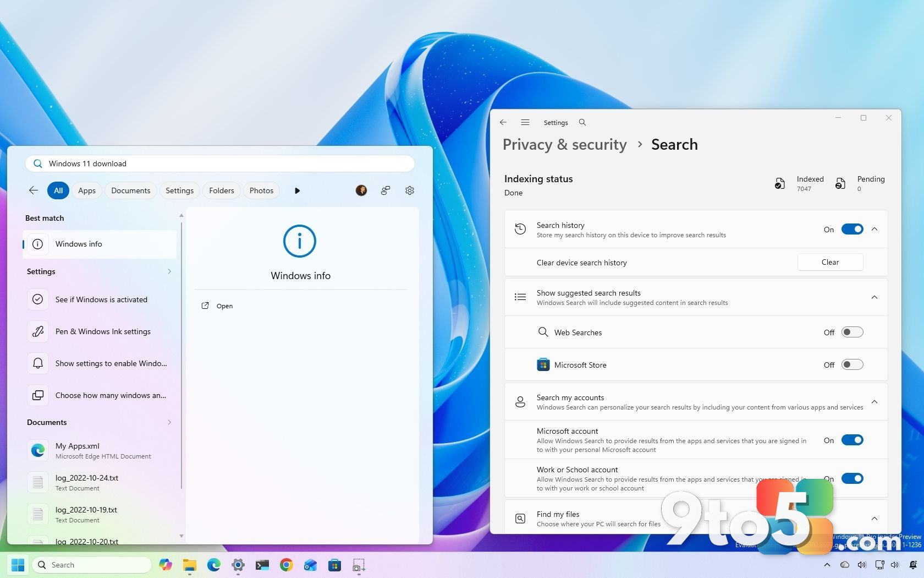This screenshot has width=924, height=578.
Task: Enable the Microsoft Store suggestions toggle
Action: [853, 364]
